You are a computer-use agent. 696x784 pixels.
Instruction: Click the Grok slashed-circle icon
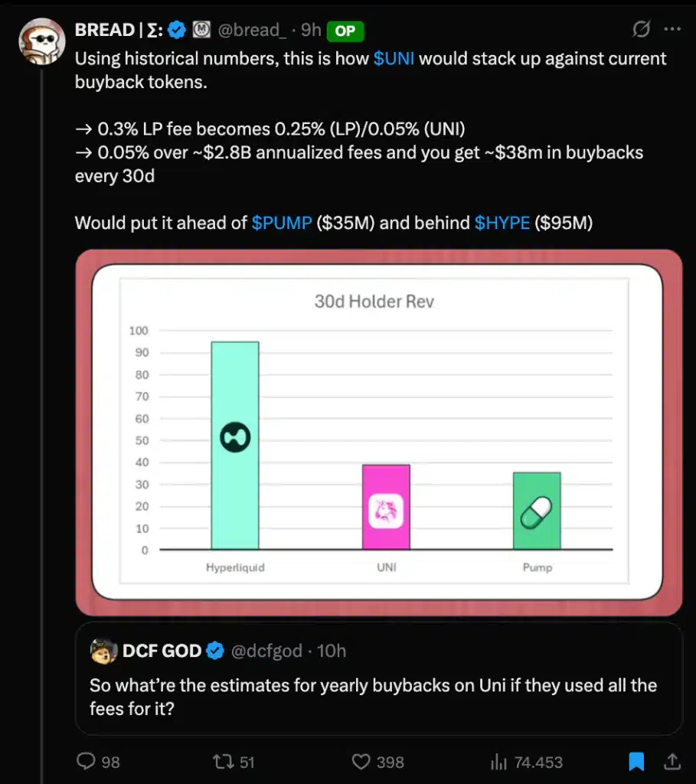pyautogui.click(x=642, y=30)
